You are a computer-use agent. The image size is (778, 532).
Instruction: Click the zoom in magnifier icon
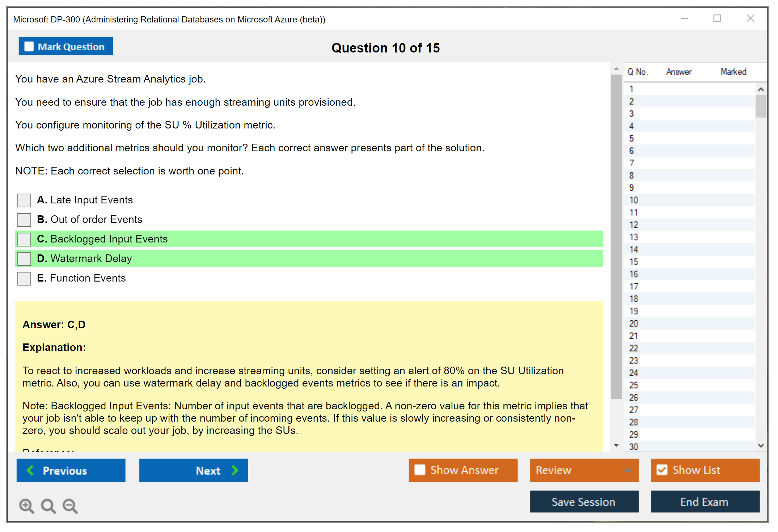[x=26, y=506]
